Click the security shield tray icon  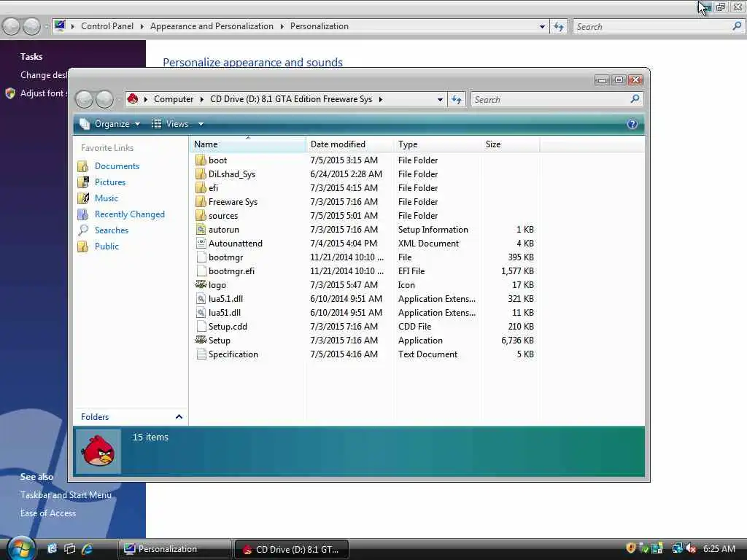coord(631,548)
